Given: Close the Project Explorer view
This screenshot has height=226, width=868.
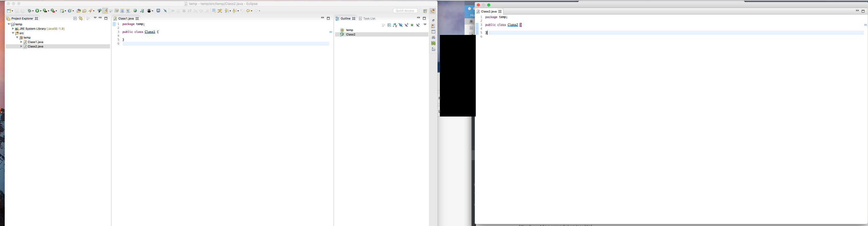Looking at the screenshot, I should point(36,19).
